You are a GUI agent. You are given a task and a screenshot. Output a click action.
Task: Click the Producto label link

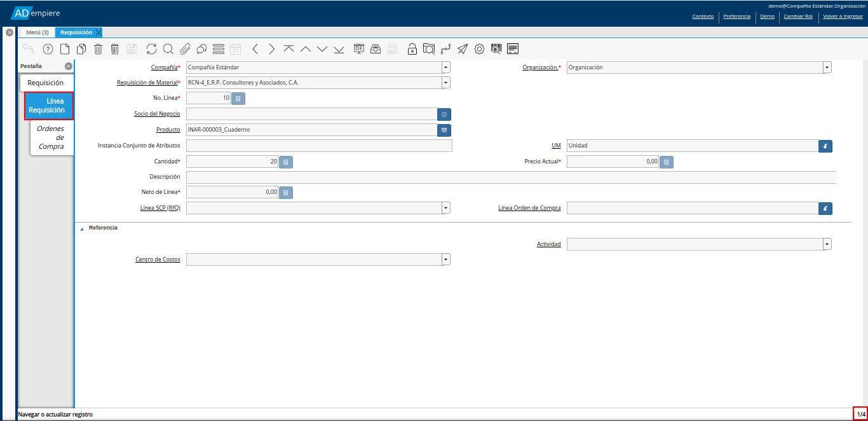tap(168, 130)
